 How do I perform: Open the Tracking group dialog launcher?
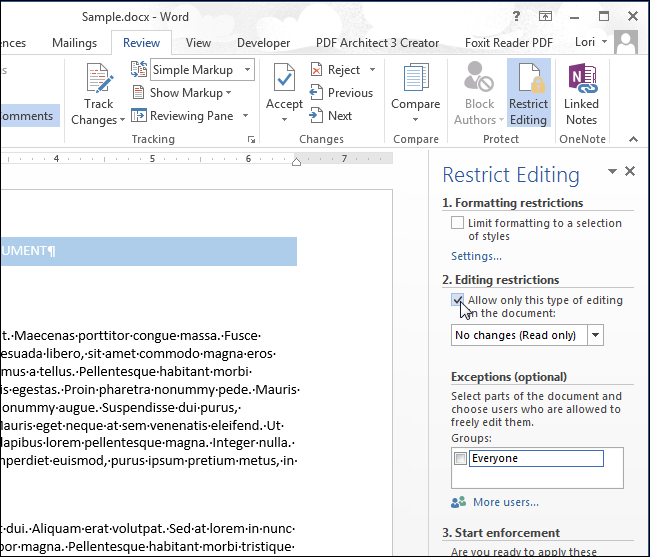tap(251, 140)
